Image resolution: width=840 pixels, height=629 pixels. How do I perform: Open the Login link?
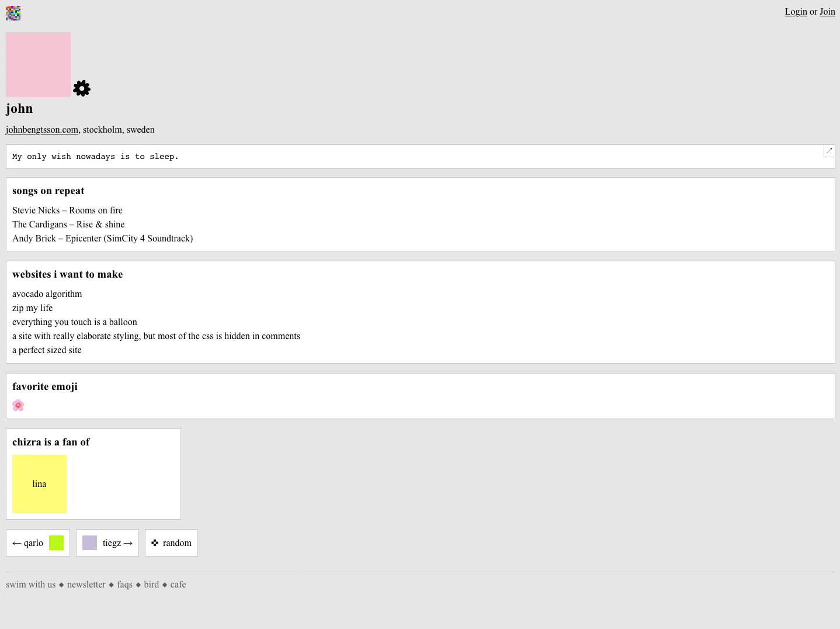(x=796, y=12)
